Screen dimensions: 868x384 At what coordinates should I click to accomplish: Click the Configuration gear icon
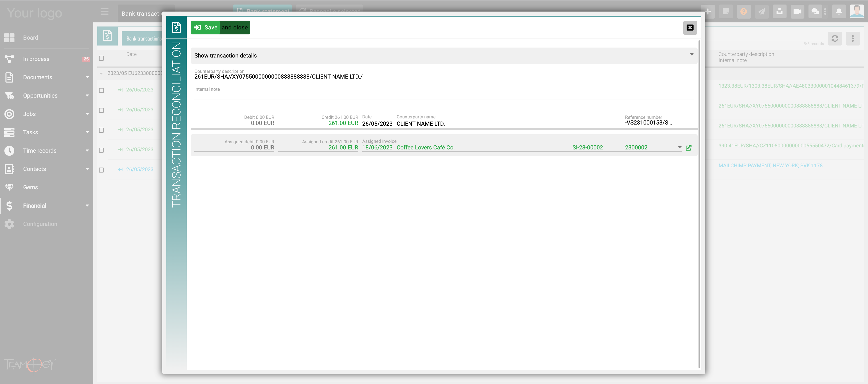(10, 224)
